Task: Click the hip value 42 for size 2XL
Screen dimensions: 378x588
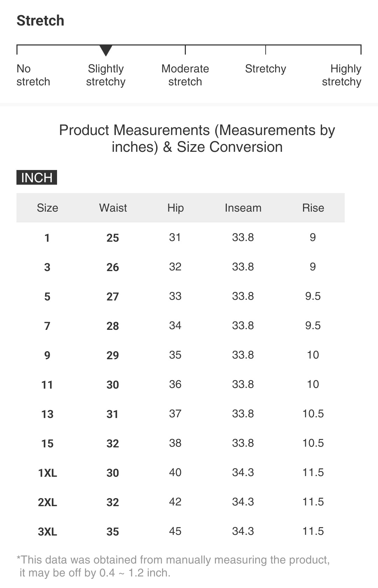Action: tap(175, 502)
